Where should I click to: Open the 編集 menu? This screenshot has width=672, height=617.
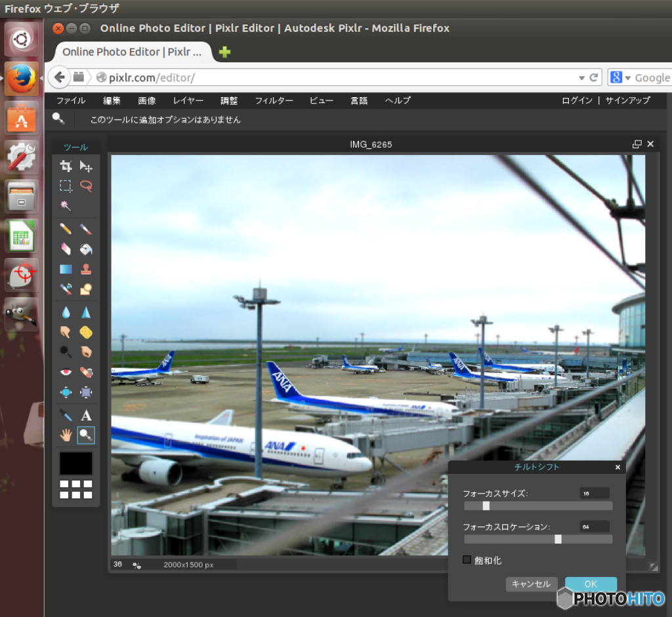(112, 100)
